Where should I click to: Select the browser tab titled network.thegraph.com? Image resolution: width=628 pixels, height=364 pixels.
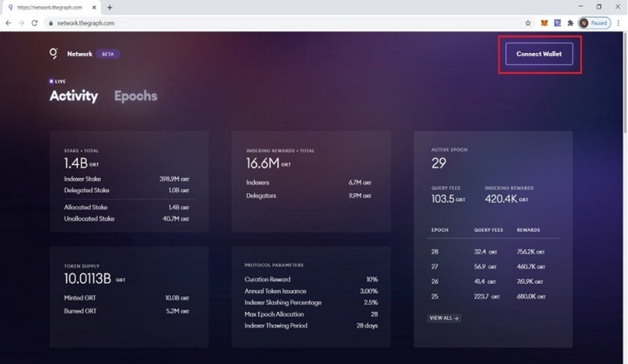click(x=50, y=7)
